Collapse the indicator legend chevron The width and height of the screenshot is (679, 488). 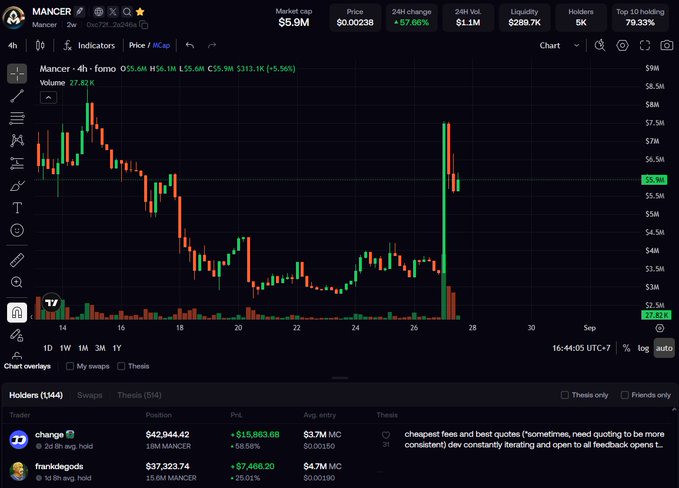coord(48,97)
